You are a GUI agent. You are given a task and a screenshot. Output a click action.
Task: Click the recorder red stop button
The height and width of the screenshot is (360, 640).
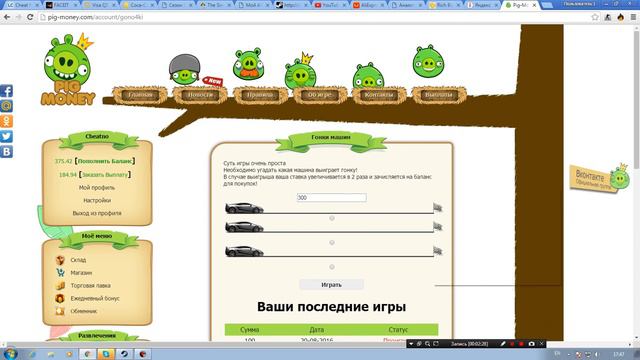click(521, 344)
